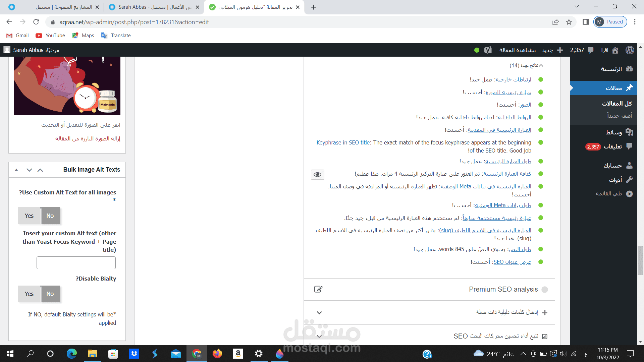Collapse the Bulk Image Alt Texts panel
Viewport: 644px width, 362px height.
[16, 170]
